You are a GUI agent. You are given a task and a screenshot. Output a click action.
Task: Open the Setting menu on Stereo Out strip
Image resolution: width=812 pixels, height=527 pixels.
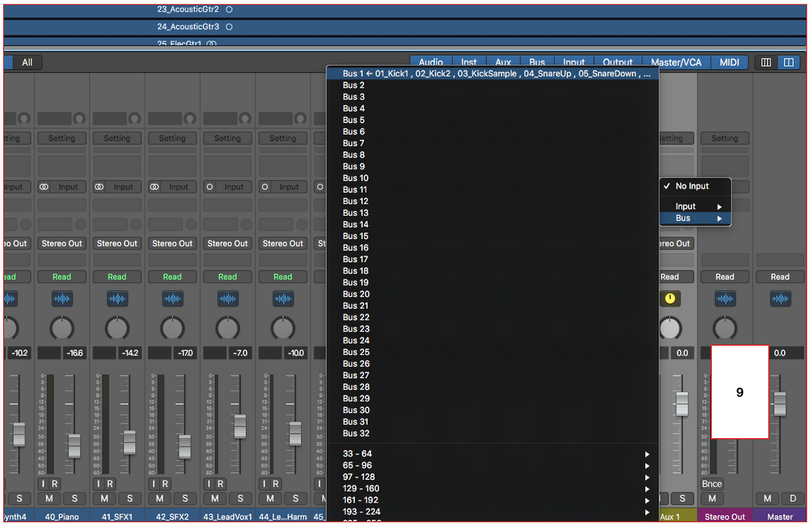click(x=725, y=138)
